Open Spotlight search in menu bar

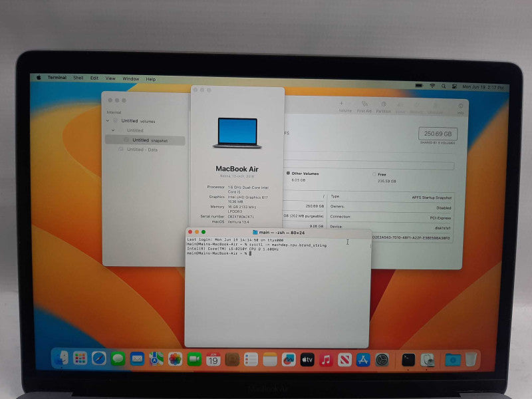[x=444, y=86]
